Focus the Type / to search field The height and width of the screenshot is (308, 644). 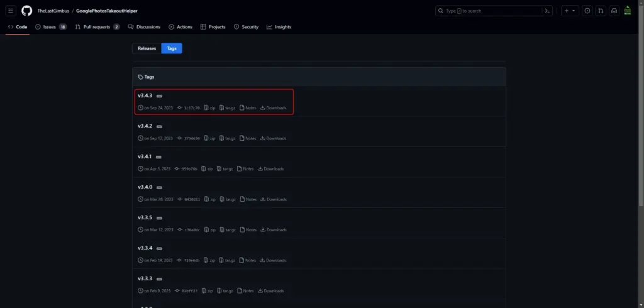(494, 11)
